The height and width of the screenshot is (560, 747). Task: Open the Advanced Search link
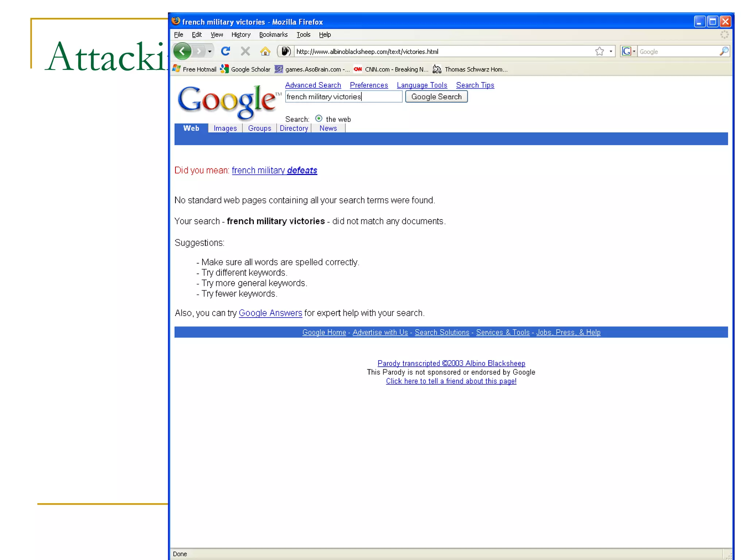click(313, 85)
